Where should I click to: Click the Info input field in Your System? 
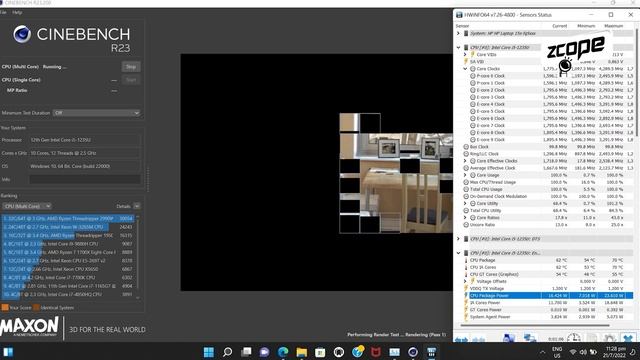[85, 179]
